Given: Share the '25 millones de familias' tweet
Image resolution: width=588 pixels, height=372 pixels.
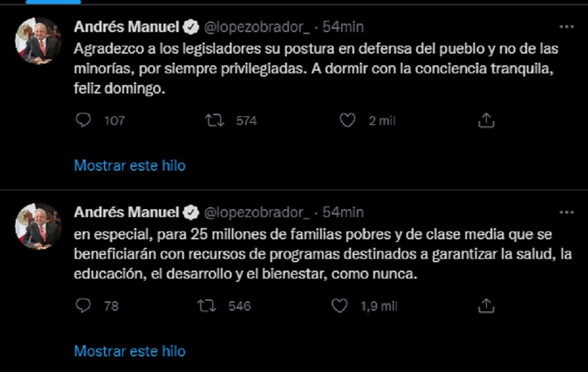Looking at the screenshot, I should [485, 305].
